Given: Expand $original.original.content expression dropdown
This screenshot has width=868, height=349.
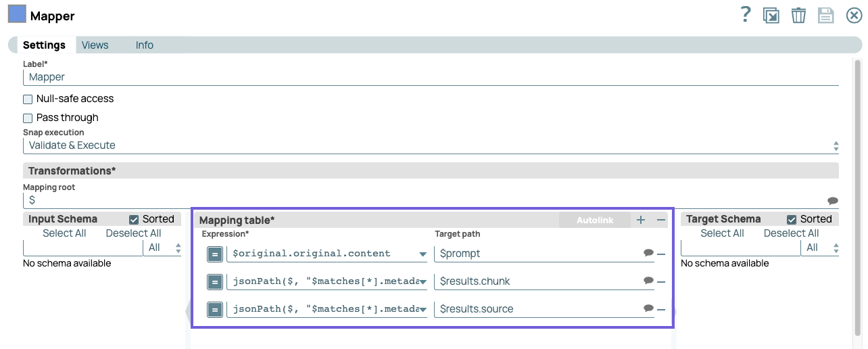Looking at the screenshot, I should pos(423,254).
